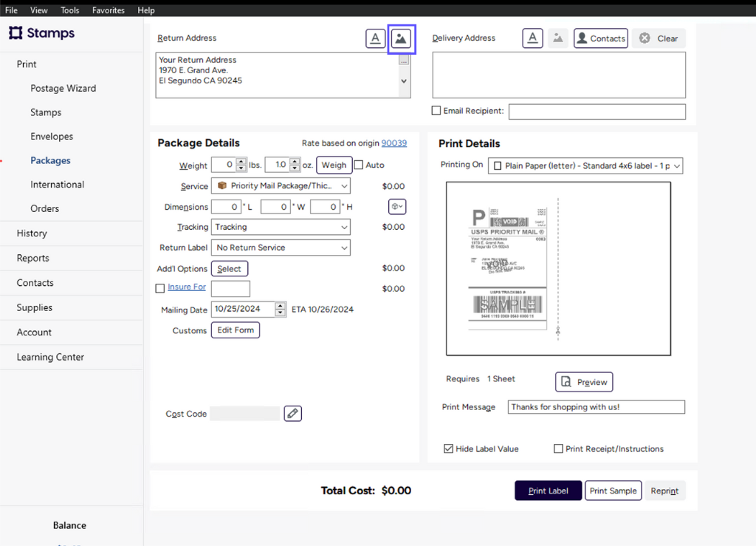Open the delivery address font editor

point(532,38)
